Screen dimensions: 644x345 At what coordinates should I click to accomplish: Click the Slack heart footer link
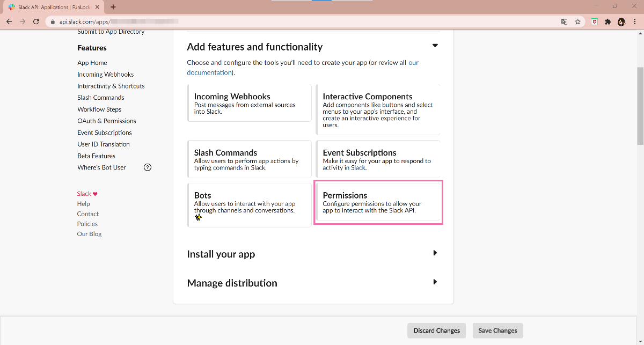[x=87, y=194]
